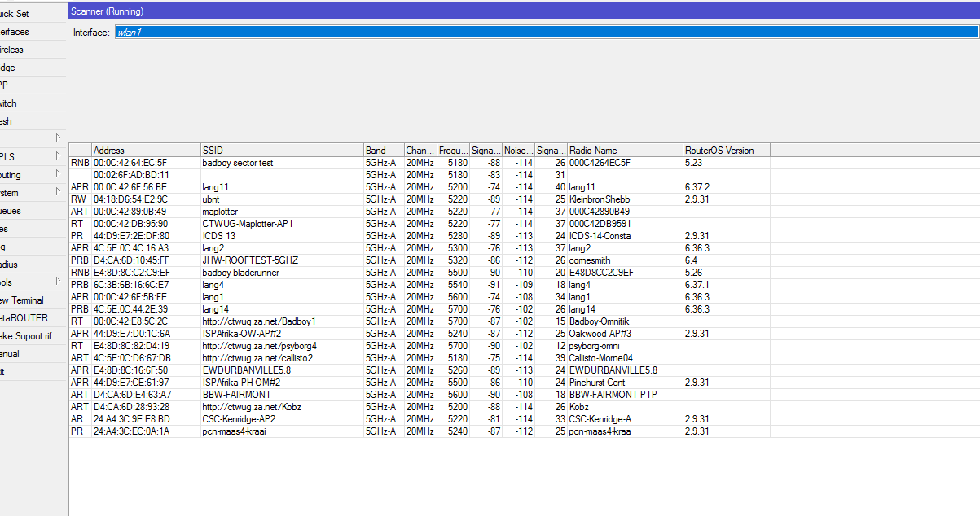
Task: Open the MetaROUTER sidebar item
Action: click(24, 318)
